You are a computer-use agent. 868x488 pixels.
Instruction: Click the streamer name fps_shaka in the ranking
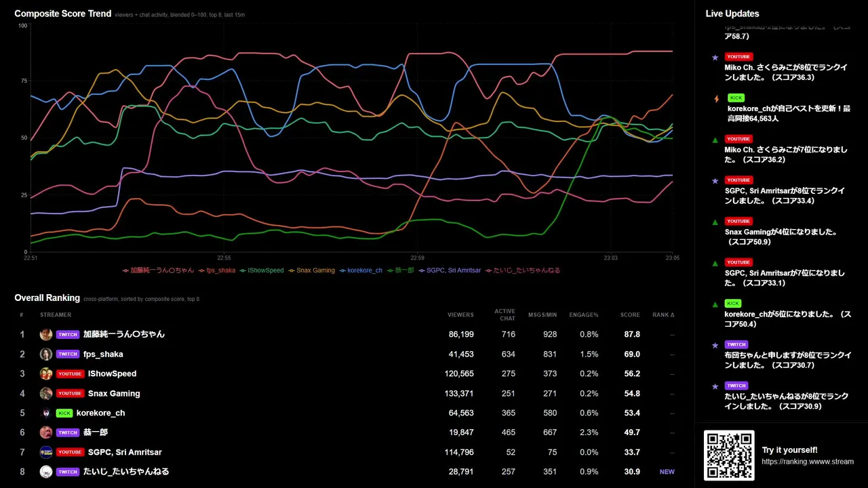(x=103, y=354)
